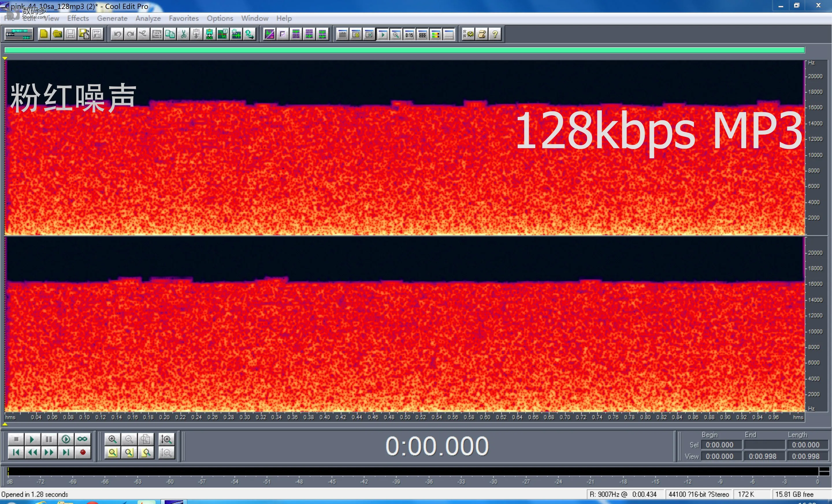
Task: Click the green display range bar
Action: pyautogui.click(x=404, y=50)
